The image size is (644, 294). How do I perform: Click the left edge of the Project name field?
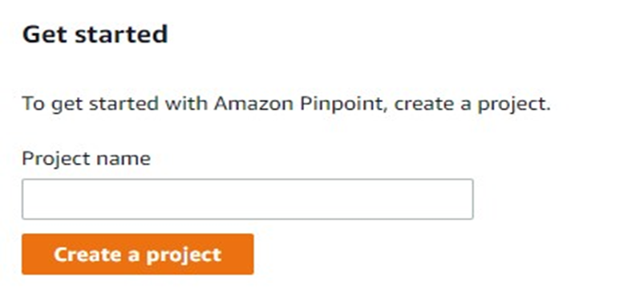pyautogui.click(x=29, y=199)
